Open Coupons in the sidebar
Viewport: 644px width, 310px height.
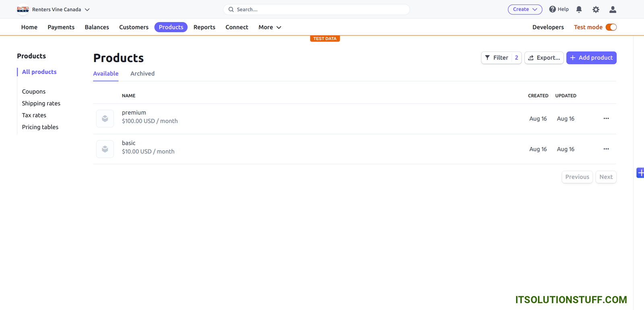[x=34, y=92]
